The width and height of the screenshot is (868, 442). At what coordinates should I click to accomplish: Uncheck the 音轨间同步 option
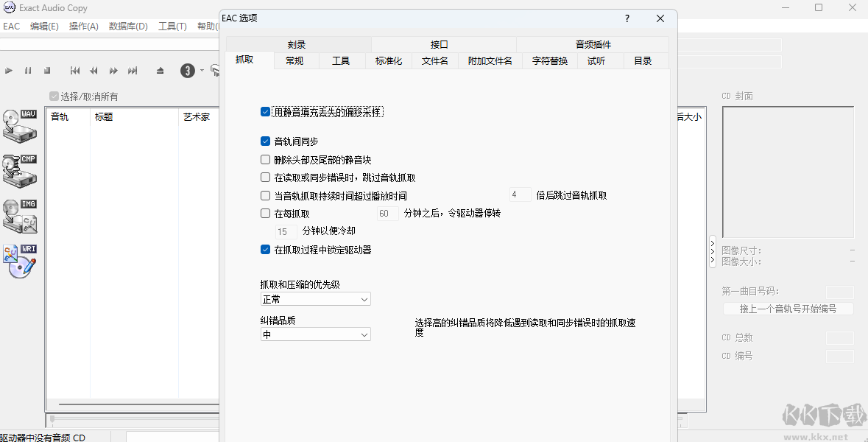265,141
